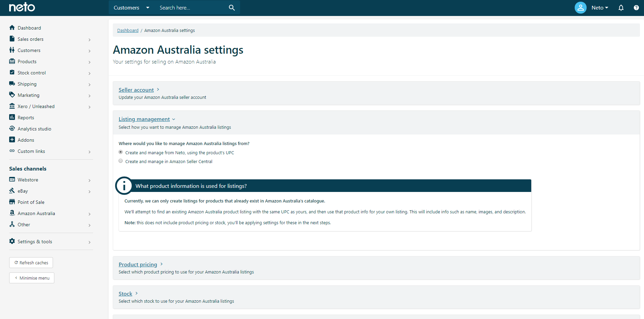The image size is (644, 319).
Task: Expand the Marketing submenu chevron
Action: click(90, 96)
